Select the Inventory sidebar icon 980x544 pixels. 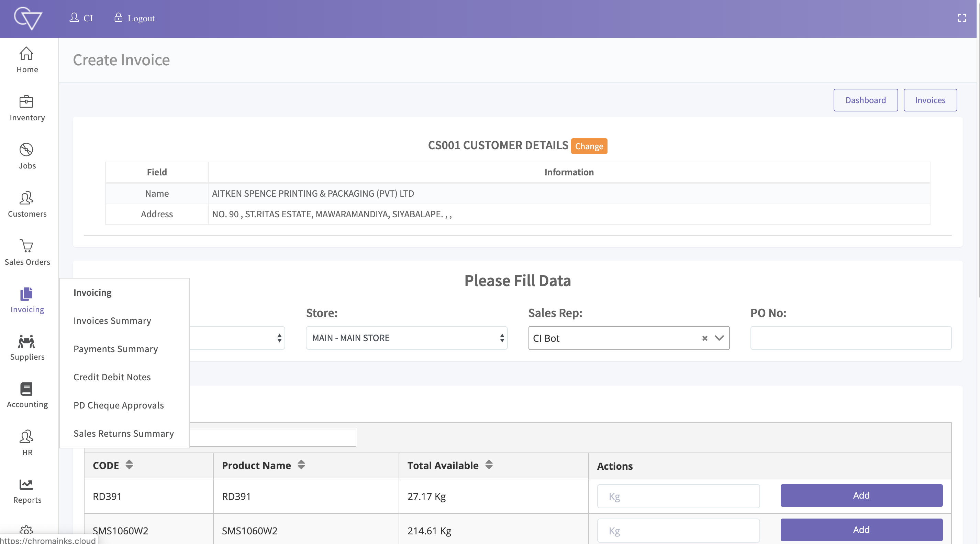pyautogui.click(x=27, y=108)
